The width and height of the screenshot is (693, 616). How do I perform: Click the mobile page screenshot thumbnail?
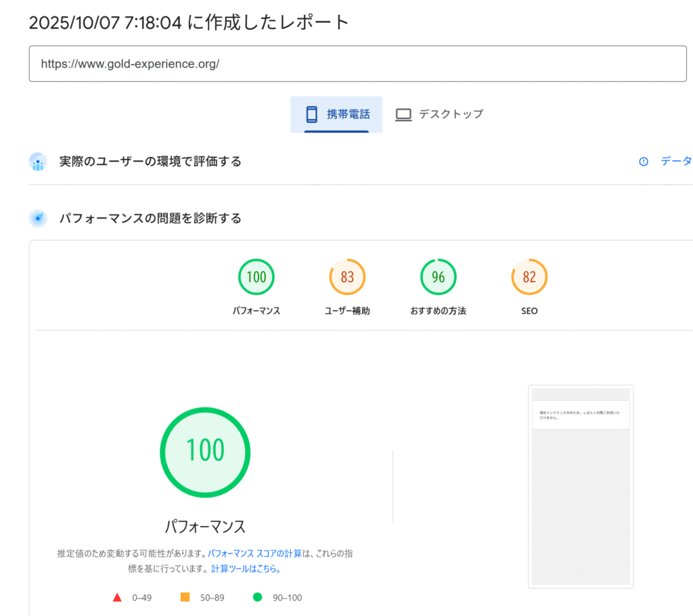pyautogui.click(x=581, y=486)
